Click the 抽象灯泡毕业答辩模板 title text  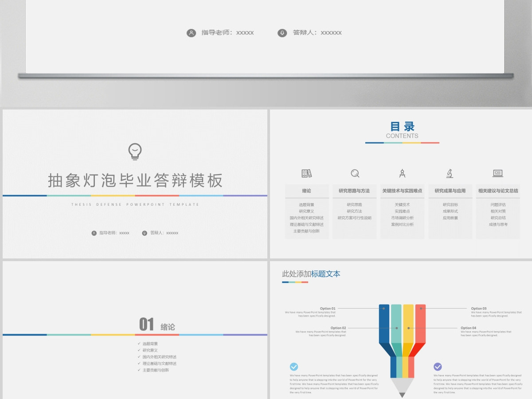click(x=135, y=180)
